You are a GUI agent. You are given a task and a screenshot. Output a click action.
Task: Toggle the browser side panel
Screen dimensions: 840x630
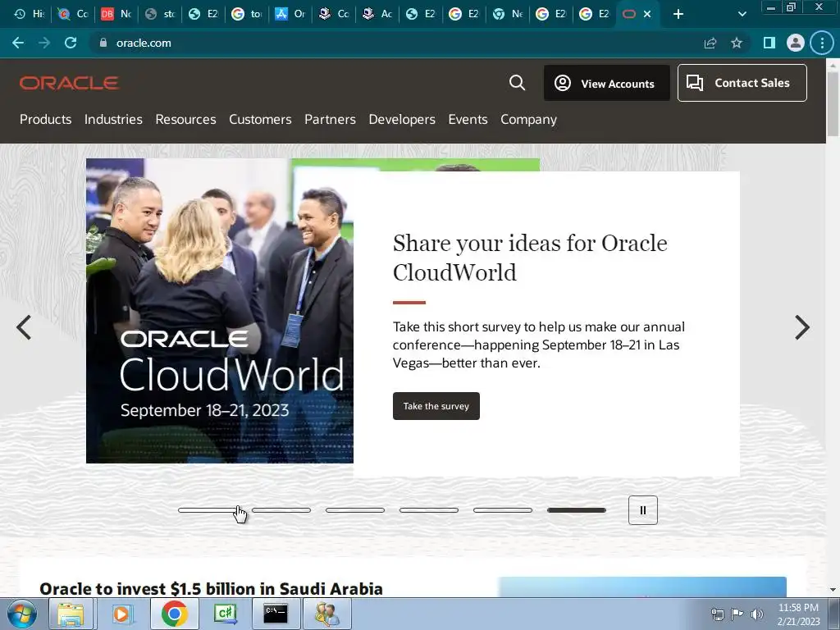click(x=769, y=43)
